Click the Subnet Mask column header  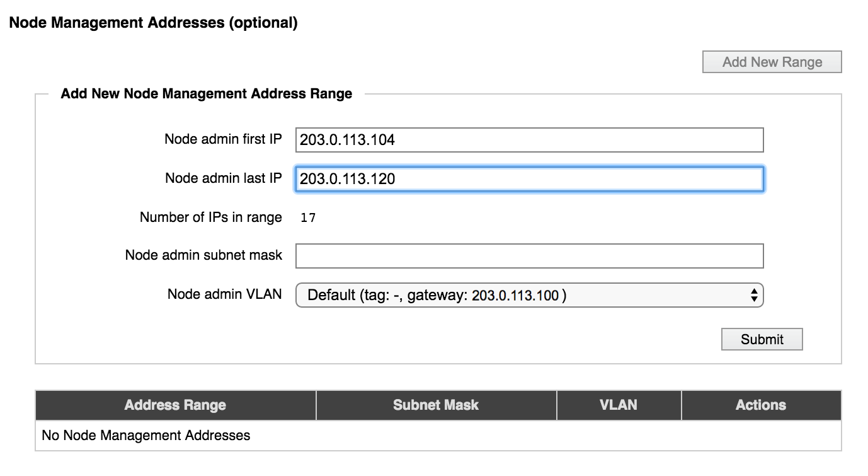tap(436, 405)
